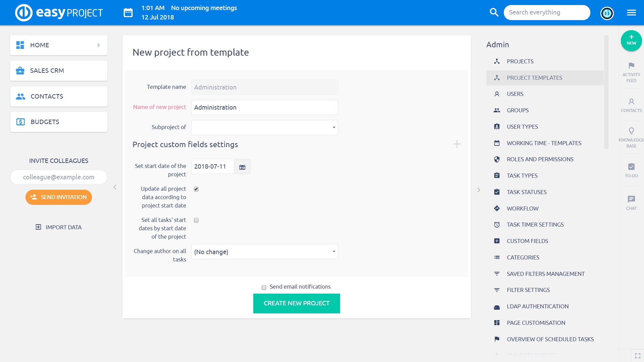Click the Workflow diamond icon
The image size is (644, 362).
click(497, 208)
